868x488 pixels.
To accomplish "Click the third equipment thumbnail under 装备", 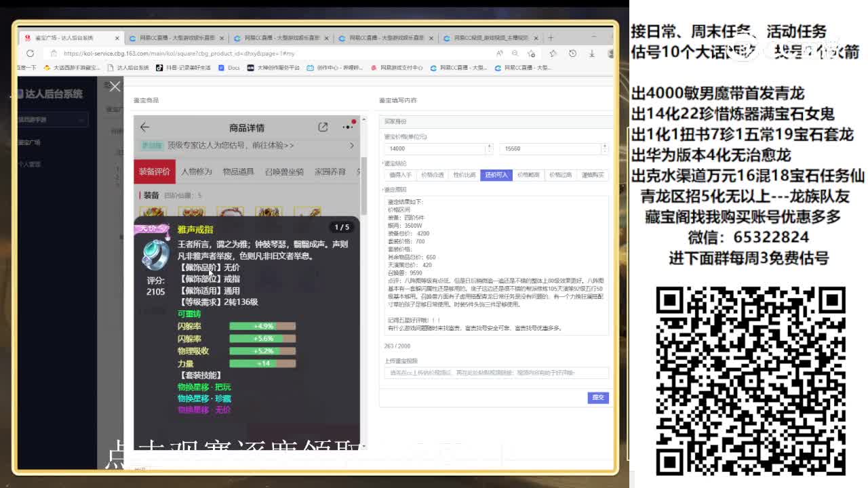I will (x=230, y=211).
